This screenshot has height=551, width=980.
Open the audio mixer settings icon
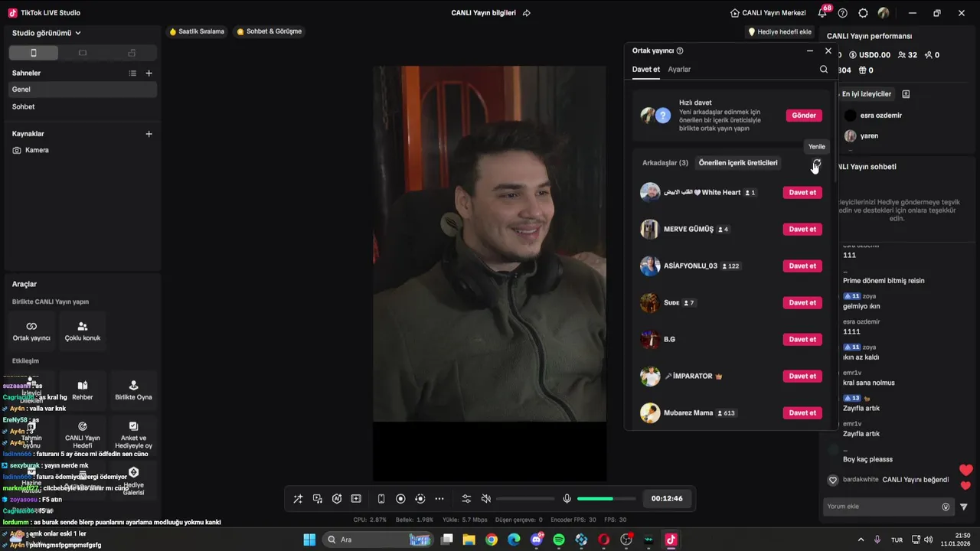point(466,499)
